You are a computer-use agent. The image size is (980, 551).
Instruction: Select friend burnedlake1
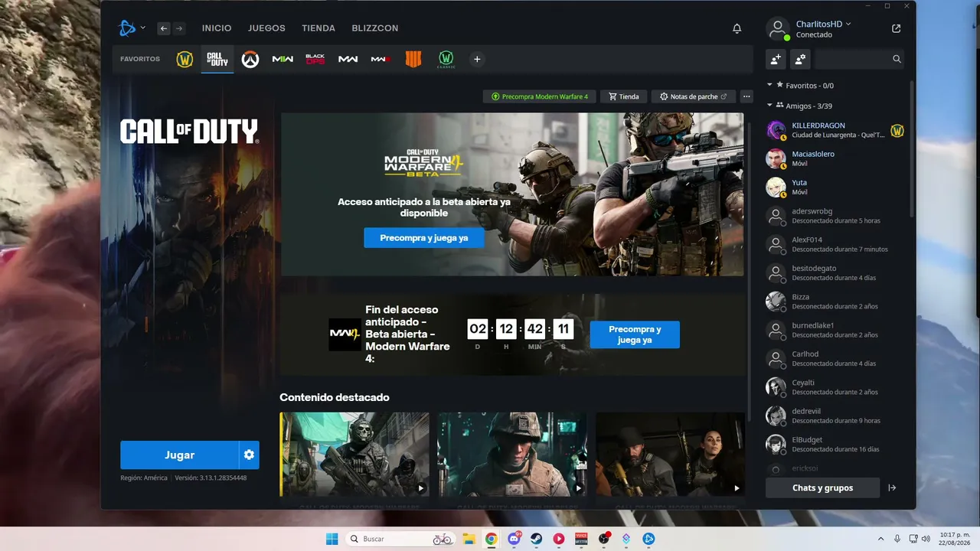[835, 330]
